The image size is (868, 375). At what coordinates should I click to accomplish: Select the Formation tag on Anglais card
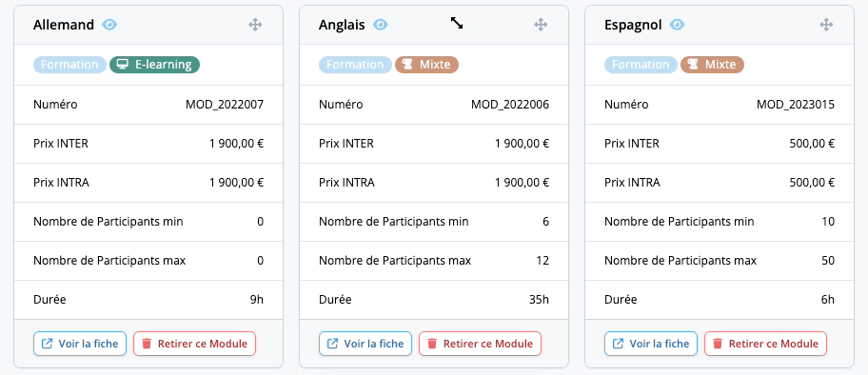pos(355,65)
